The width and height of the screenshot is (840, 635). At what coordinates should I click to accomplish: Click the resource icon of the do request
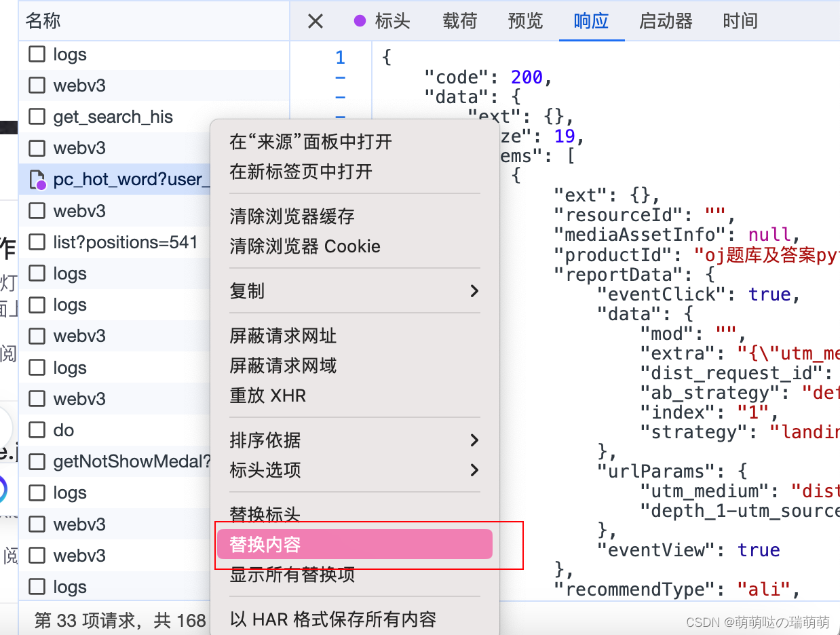(x=37, y=430)
